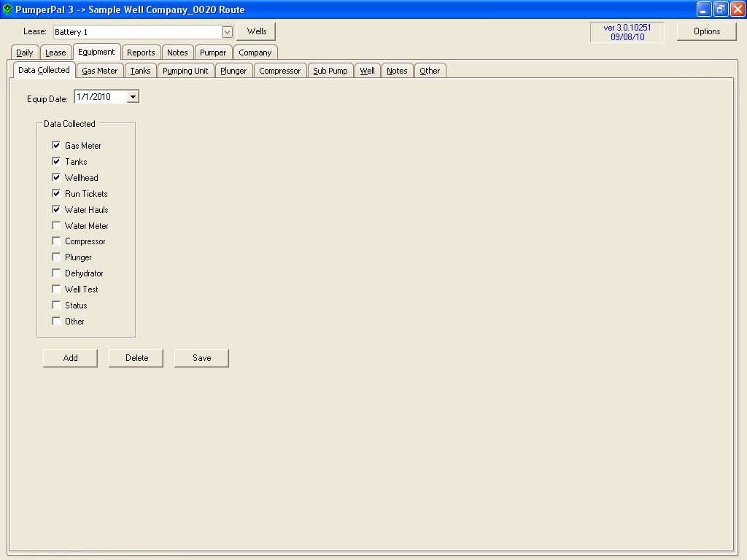Open the Sub Pump tab

[x=330, y=70]
